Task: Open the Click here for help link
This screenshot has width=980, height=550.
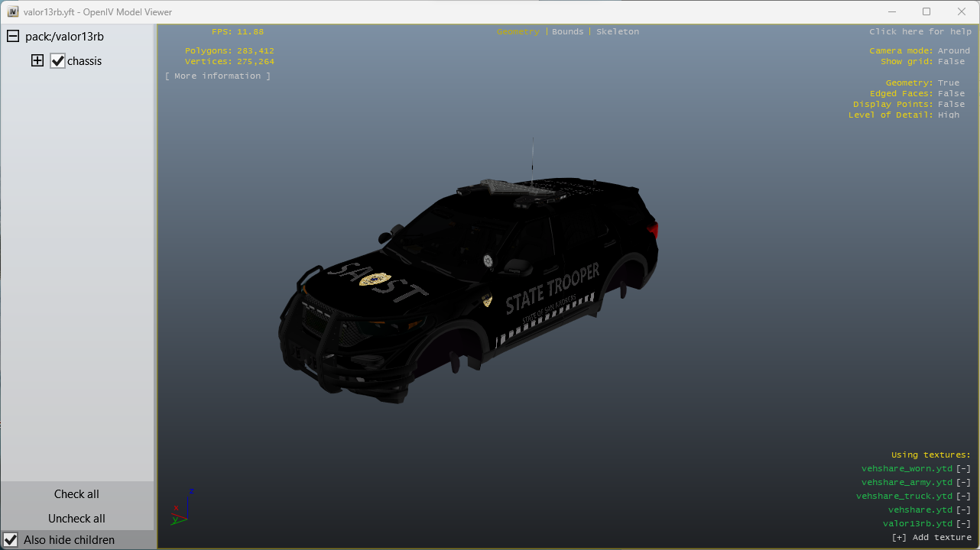Action: 920,32
